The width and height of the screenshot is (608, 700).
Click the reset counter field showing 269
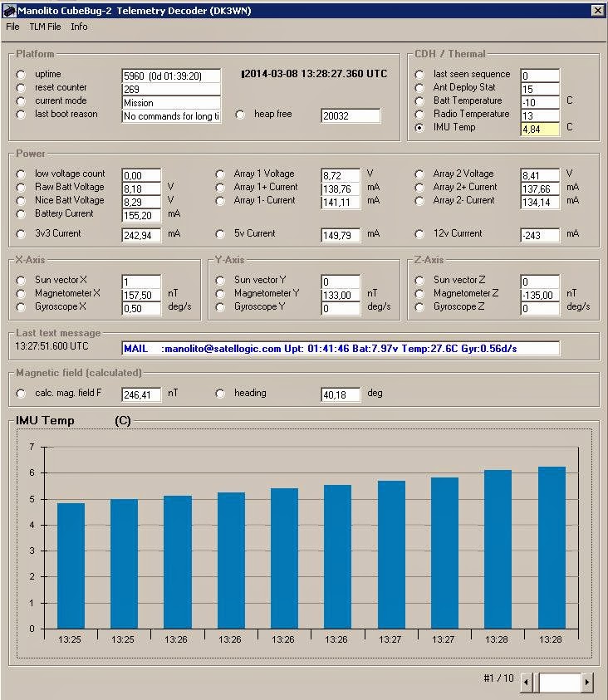(171, 90)
